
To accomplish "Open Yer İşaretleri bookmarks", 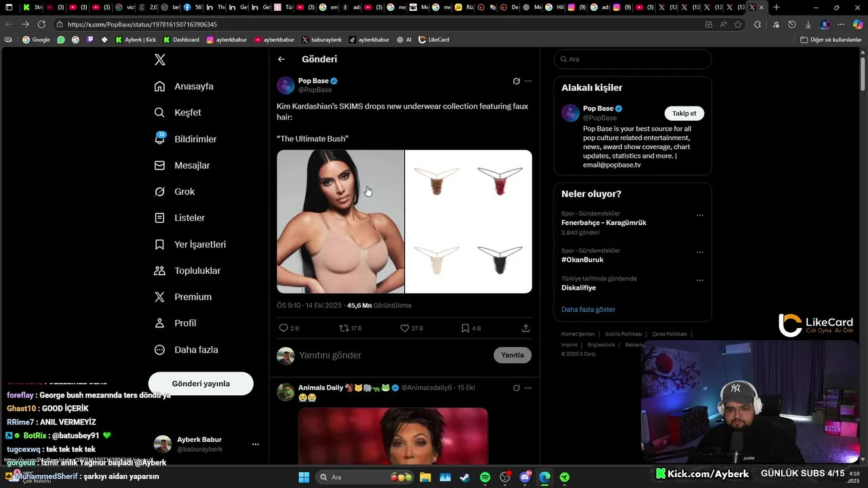I will 191,245.
